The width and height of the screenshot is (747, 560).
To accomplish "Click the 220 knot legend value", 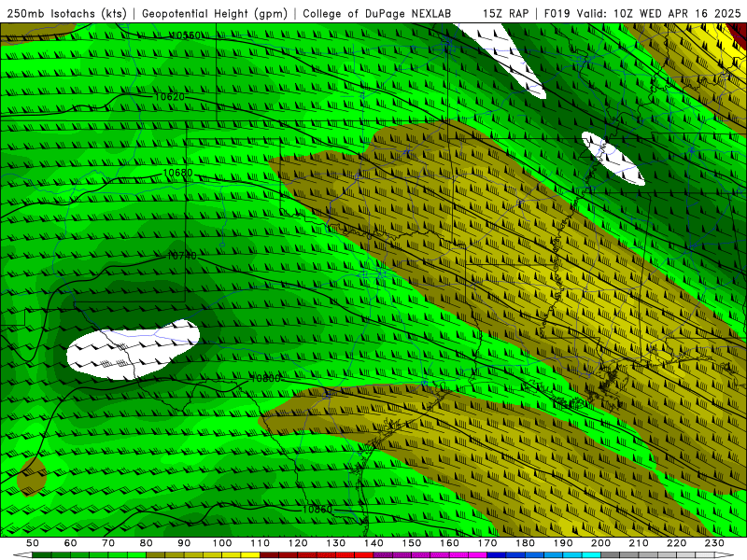I will pos(676,543).
